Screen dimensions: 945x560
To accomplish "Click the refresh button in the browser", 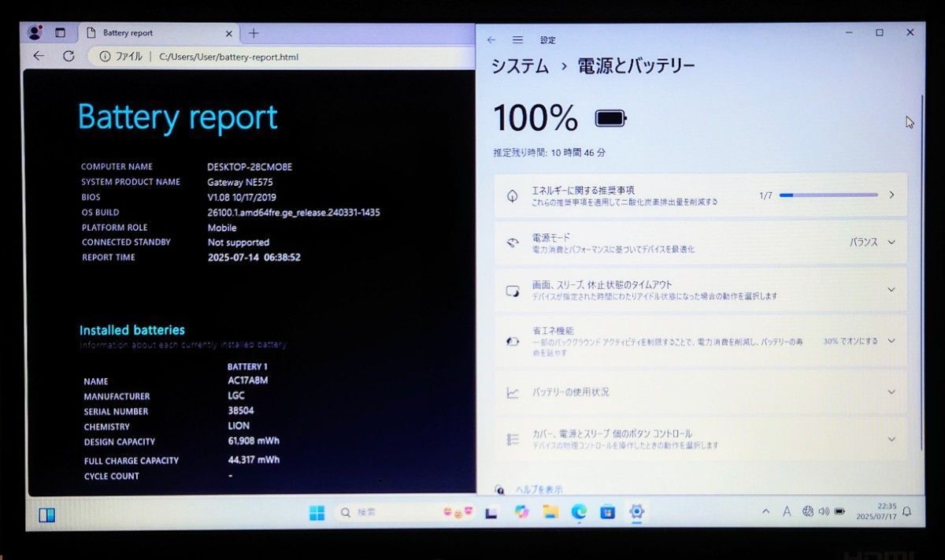I will coord(69,56).
